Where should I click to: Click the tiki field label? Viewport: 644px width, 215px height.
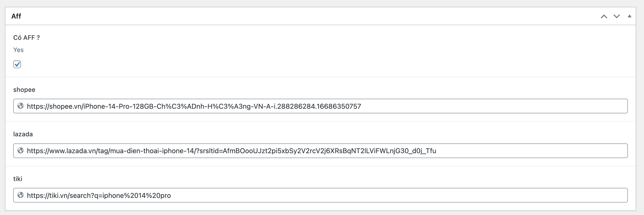click(18, 179)
